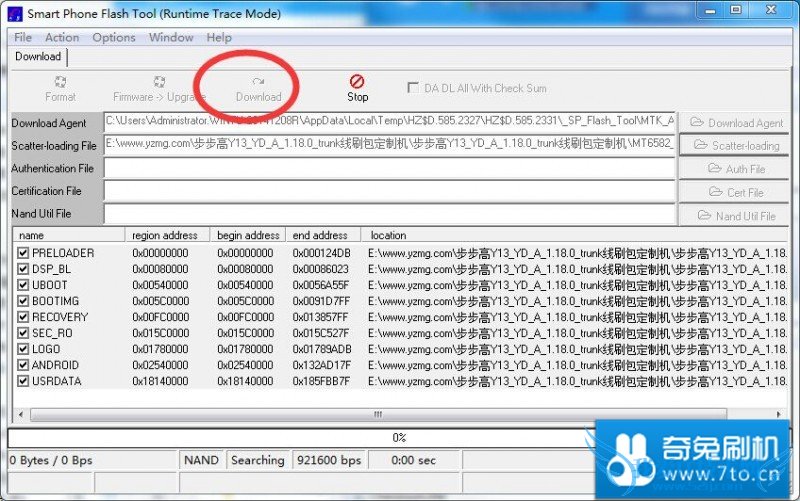Uncheck the LOGO partition checkbox
800x501 pixels.
pos(23,349)
